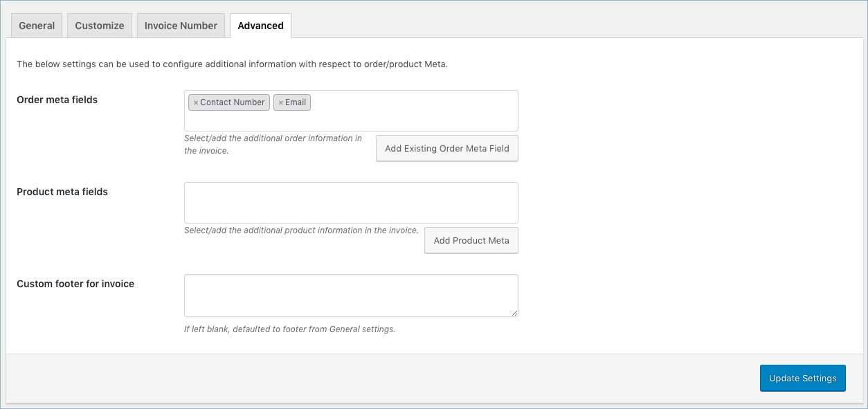868x409 pixels.
Task: Click the 'If left blank' hint text
Action: pos(289,329)
